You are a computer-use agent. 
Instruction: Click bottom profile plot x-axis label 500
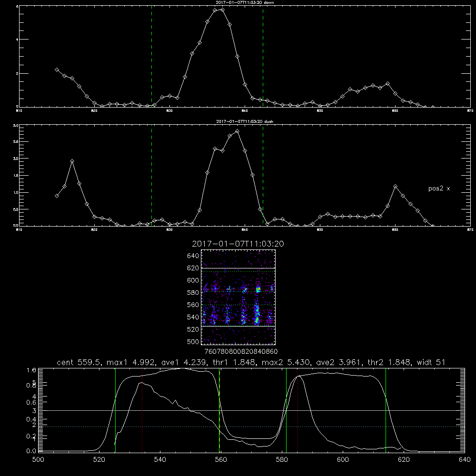(38, 460)
